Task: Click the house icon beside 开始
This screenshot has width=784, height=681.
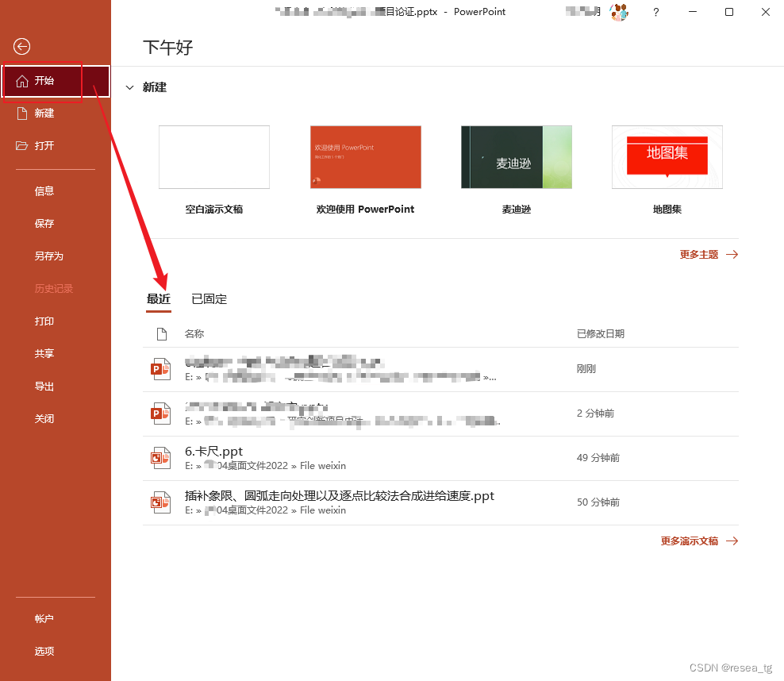Action: (x=22, y=81)
